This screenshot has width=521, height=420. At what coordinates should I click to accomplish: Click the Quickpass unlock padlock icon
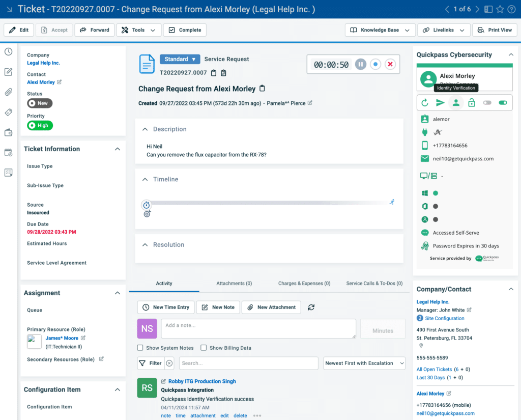coord(472,103)
